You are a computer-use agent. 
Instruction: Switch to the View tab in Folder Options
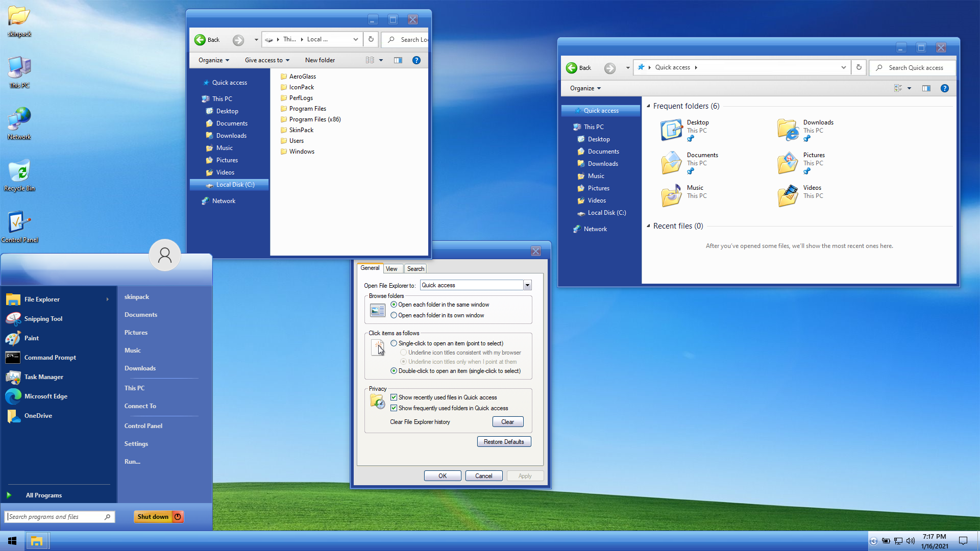click(x=391, y=269)
